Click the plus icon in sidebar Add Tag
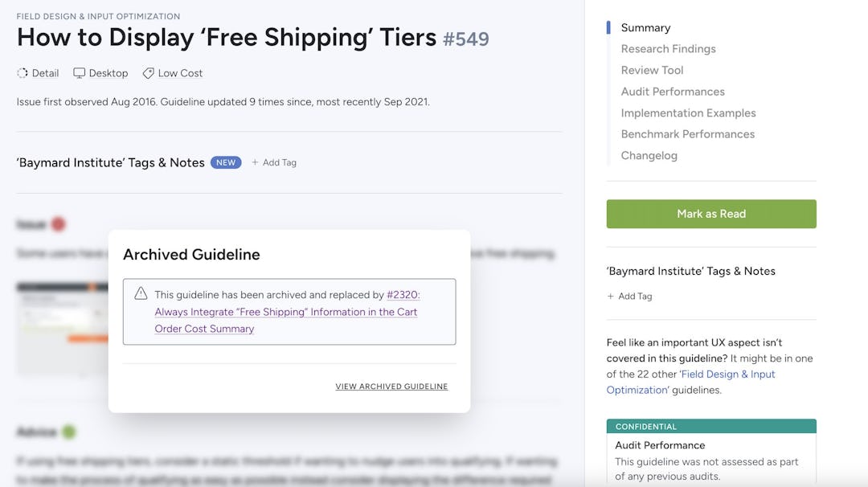Image resolution: width=868 pixels, height=487 pixels. 610,296
